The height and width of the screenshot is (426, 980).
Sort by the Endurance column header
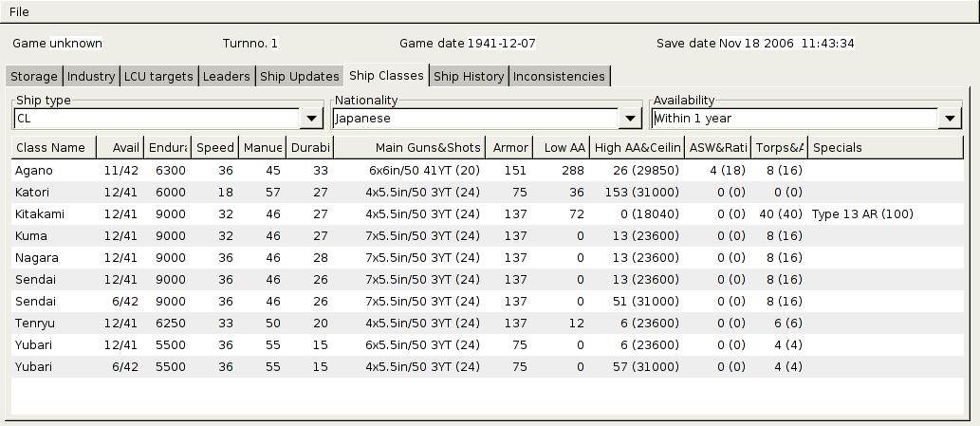click(x=168, y=147)
